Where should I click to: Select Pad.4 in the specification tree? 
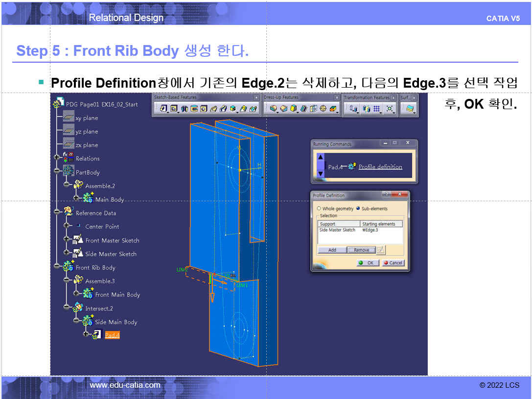(x=112, y=335)
